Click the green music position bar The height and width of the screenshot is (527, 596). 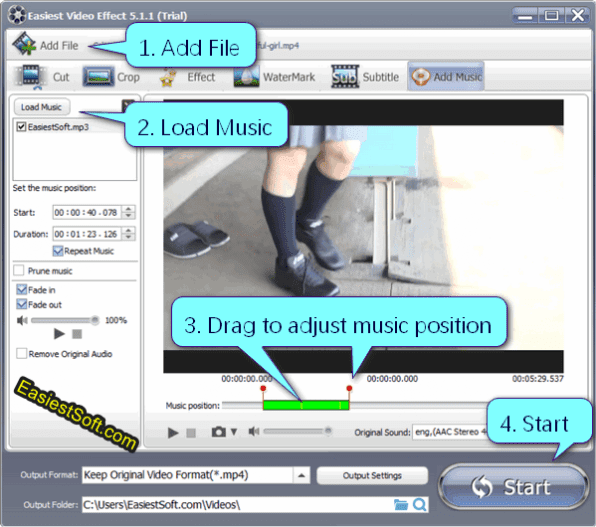tap(306, 405)
